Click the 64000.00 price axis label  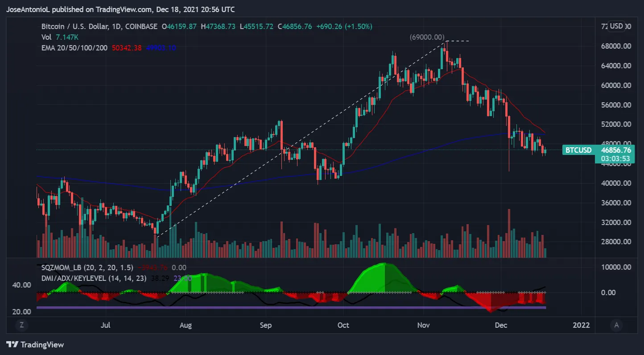(x=615, y=66)
